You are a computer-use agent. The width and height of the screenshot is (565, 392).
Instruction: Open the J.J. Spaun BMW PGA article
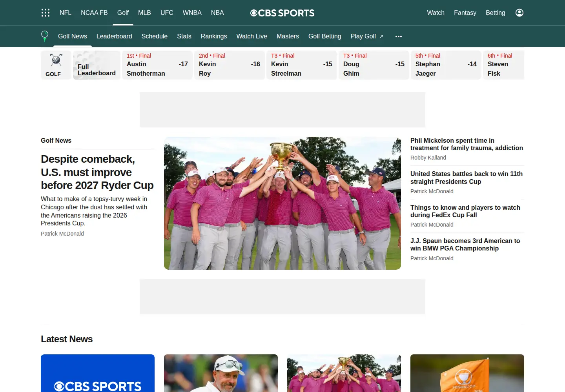pos(465,245)
